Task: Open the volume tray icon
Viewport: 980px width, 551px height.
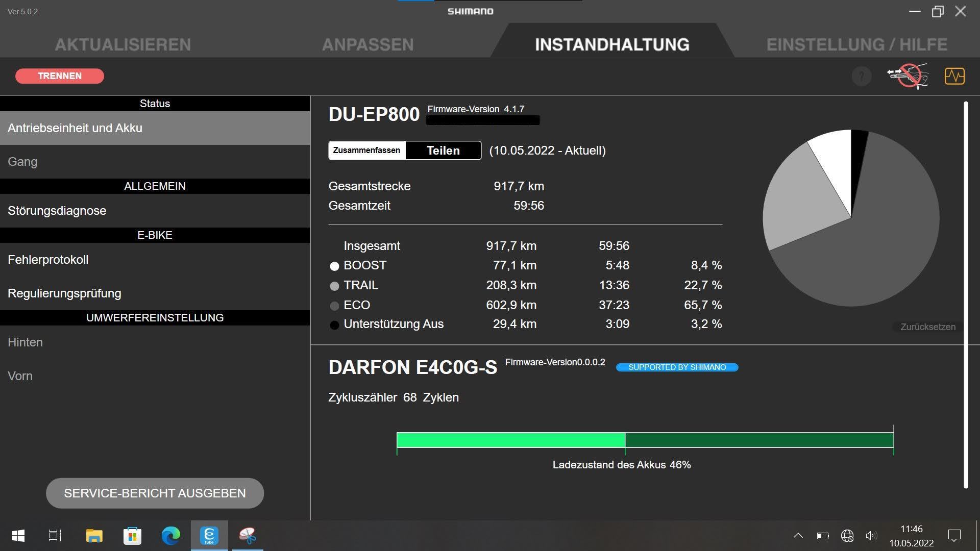Action: (871, 536)
